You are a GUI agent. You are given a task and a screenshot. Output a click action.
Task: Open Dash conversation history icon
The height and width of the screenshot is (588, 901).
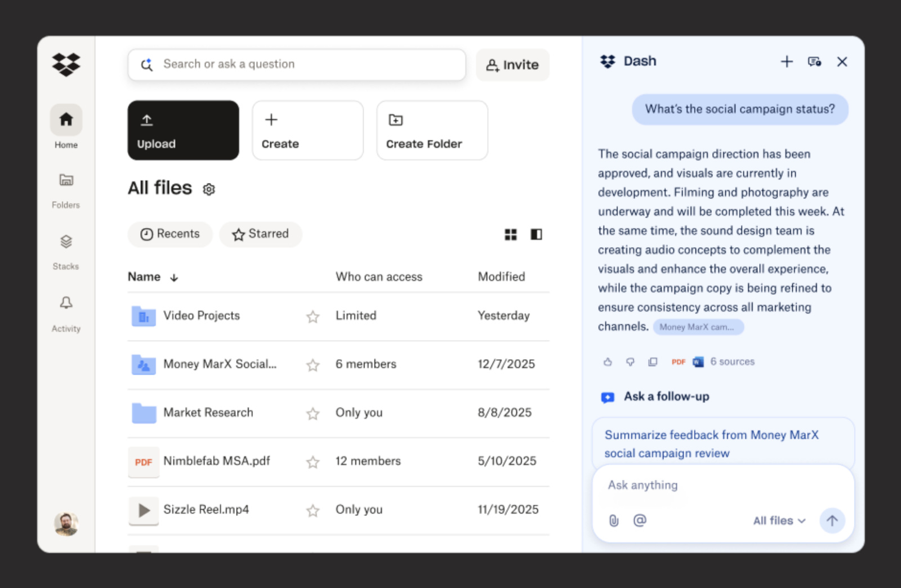814,62
